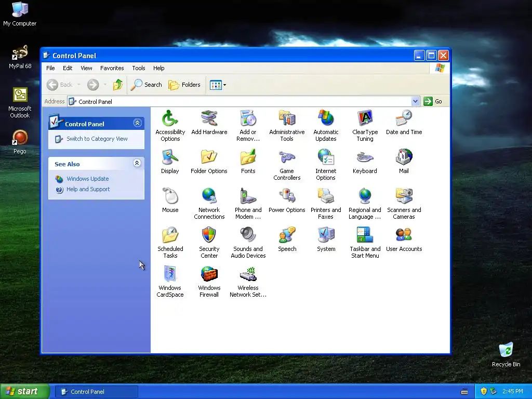Open Help and Support link
Viewport: 532px width, 399px height.
(x=88, y=189)
